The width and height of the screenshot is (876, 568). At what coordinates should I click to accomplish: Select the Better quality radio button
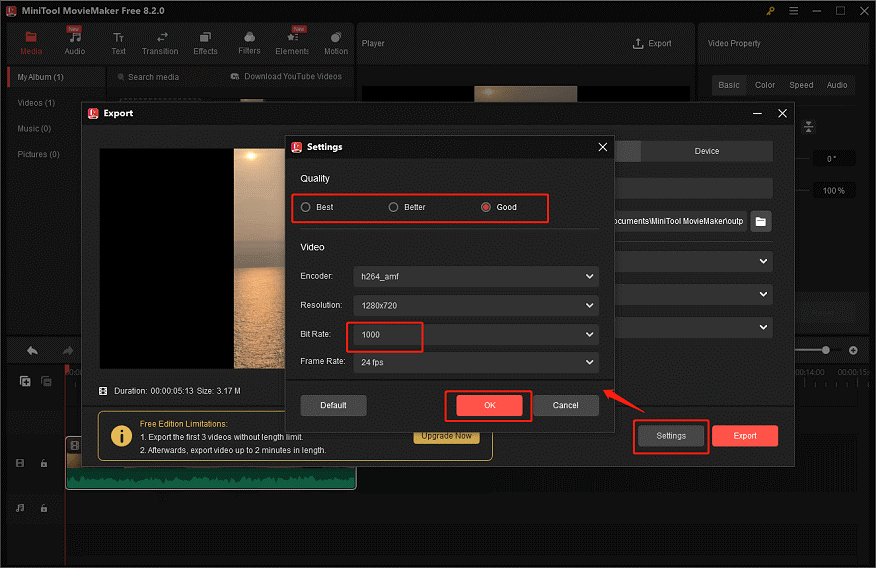click(393, 207)
